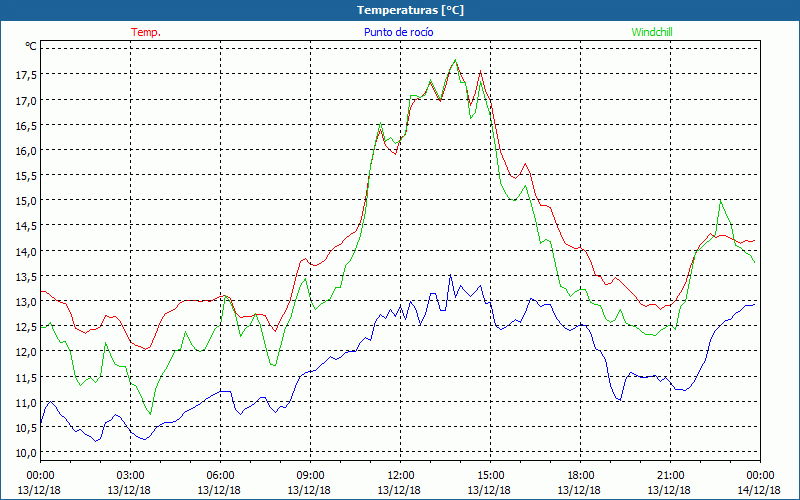
Task: Click the 09:00 x-axis time label
Action: click(311, 476)
